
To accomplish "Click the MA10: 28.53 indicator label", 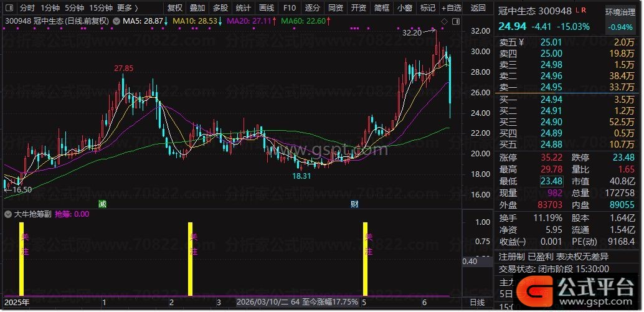I will coord(195,21).
